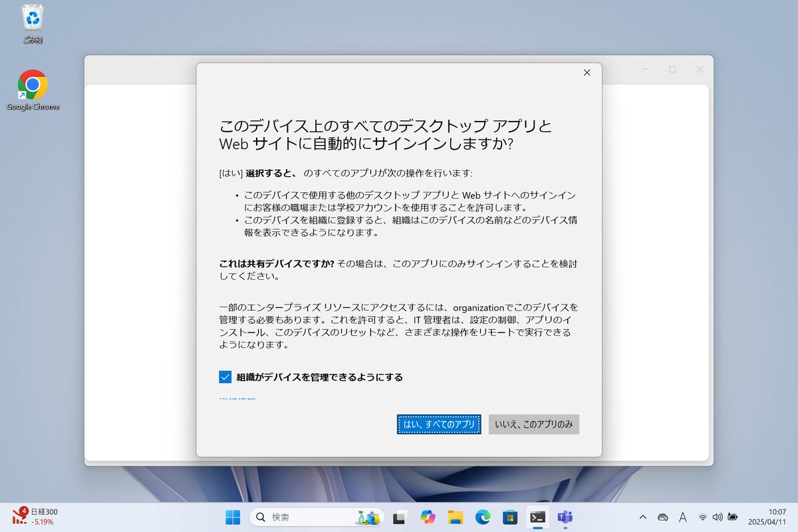This screenshot has height=532, width=798.
Task: Launch Microsoft Edge from the taskbar
Action: point(481,517)
